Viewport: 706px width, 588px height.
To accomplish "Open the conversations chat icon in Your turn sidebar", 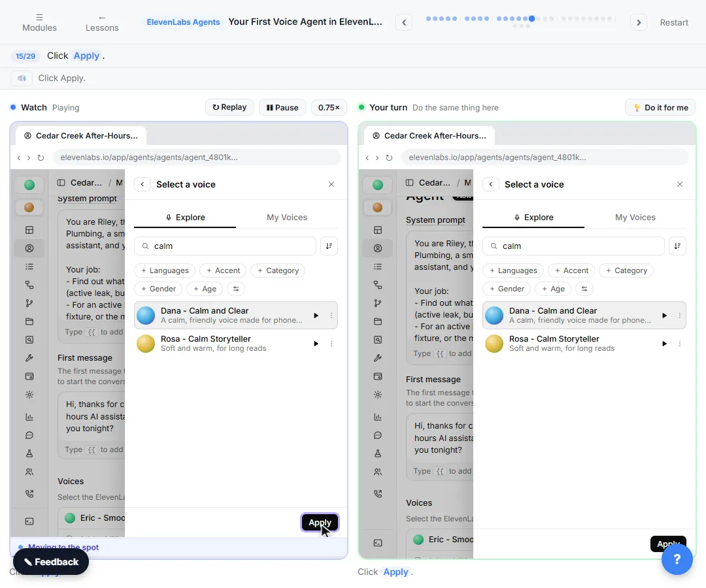I will pos(378,436).
